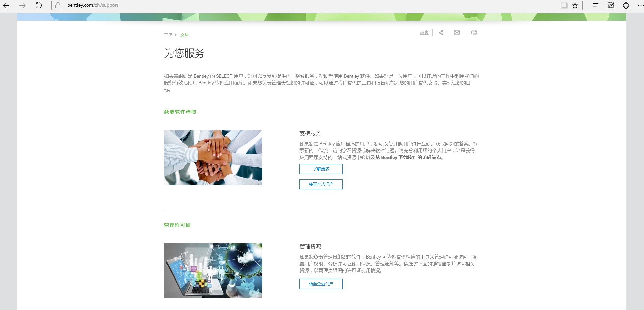Go back using the browser back arrow

click(x=6, y=5)
